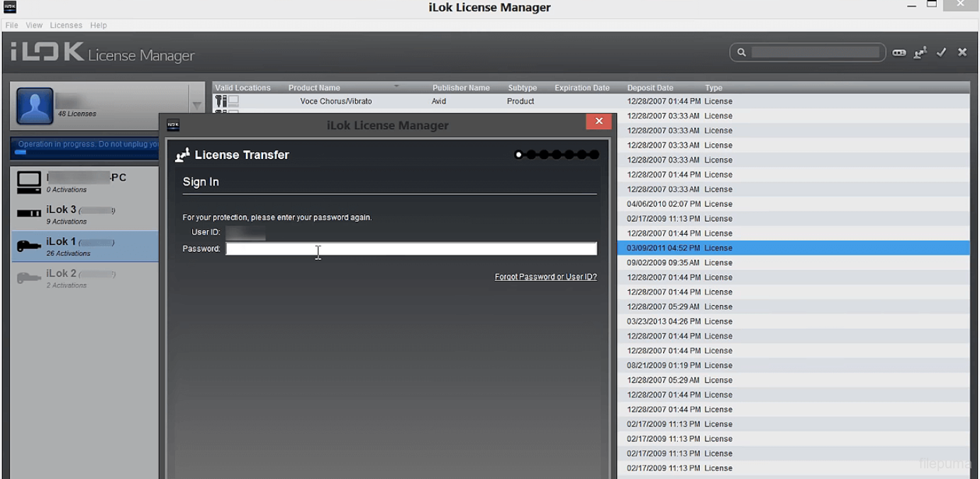This screenshot has width=980, height=479.
Task: Click the Forgot Password or User ID link
Action: (545, 277)
